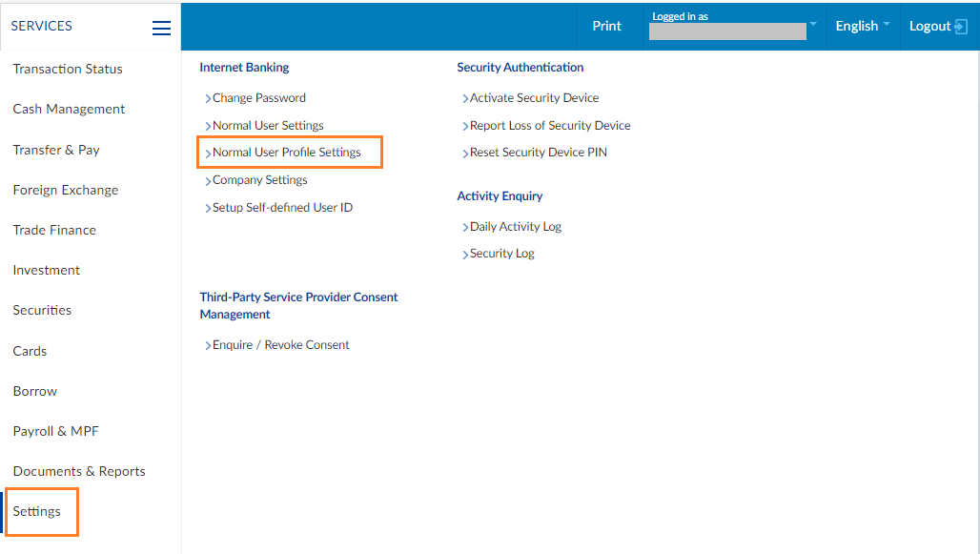Open the Change Password link
Viewport: 980px width, 554px height.
[258, 97]
